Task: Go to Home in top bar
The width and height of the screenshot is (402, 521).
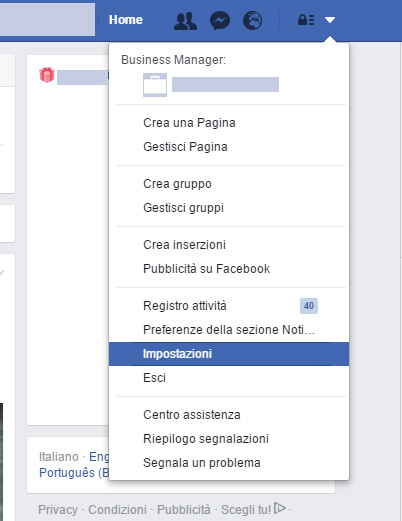Action: (126, 20)
